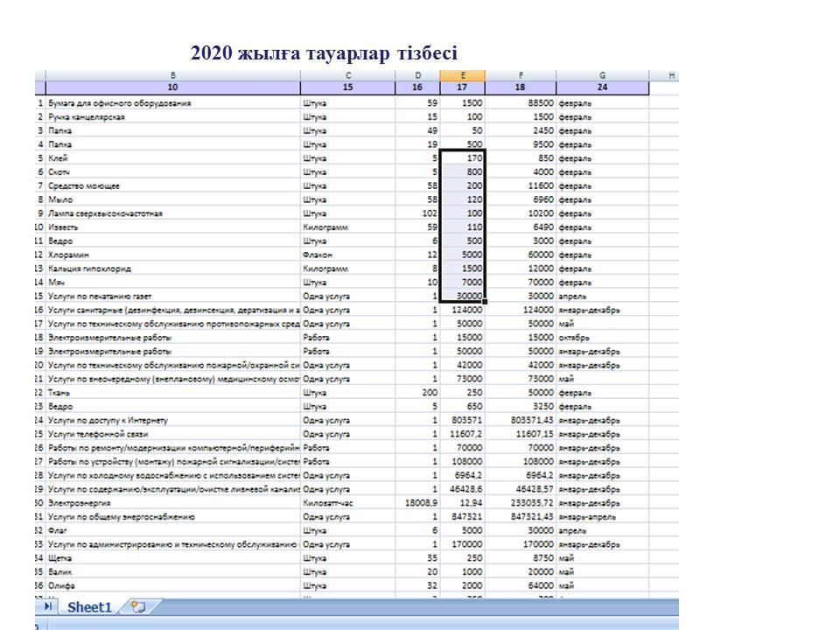The image size is (840, 630).
Task: Select the 'Услуги по общему энергоснабжению' cell
Action: click(x=173, y=517)
